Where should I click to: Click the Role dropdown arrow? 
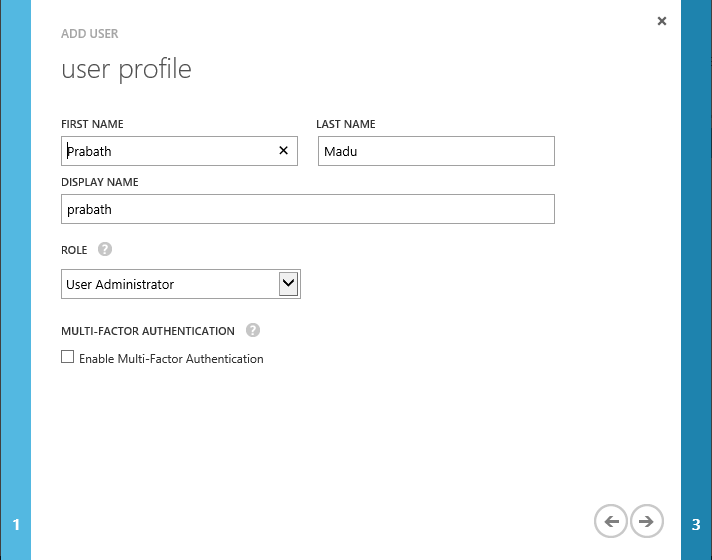pyautogui.click(x=288, y=284)
